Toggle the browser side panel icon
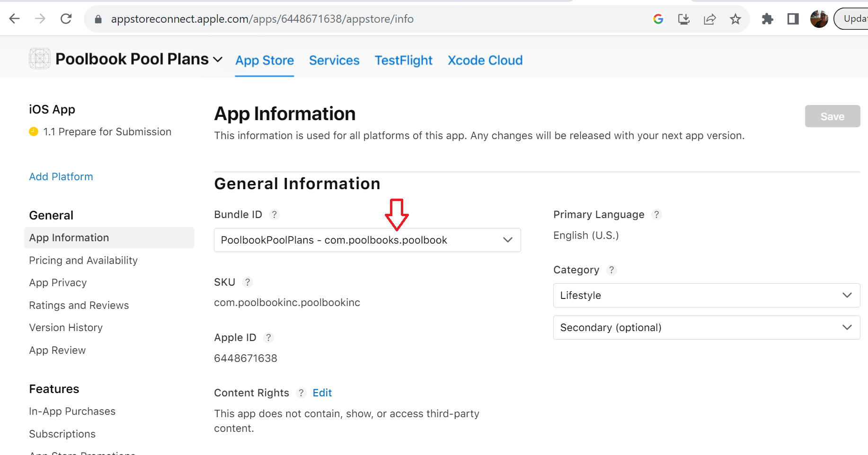Image resolution: width=868 pixels, height=455 pixels. 793,19
